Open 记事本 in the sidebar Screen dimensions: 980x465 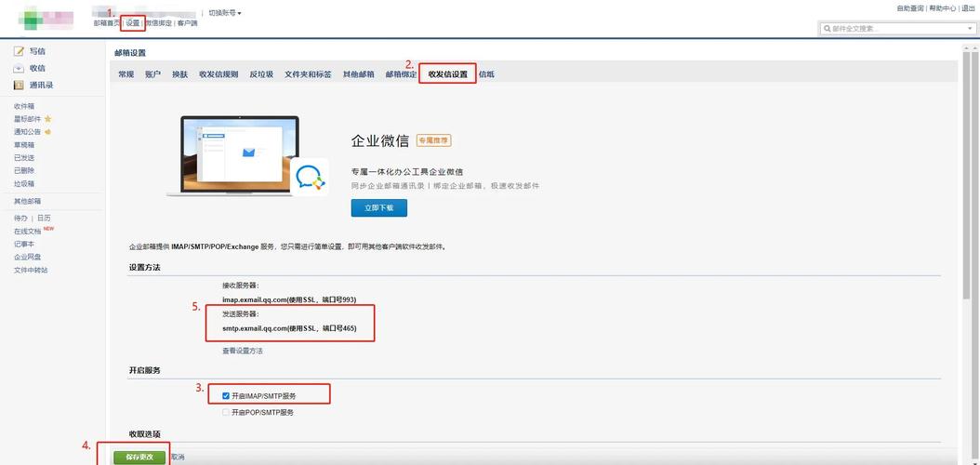pos(24,245)
